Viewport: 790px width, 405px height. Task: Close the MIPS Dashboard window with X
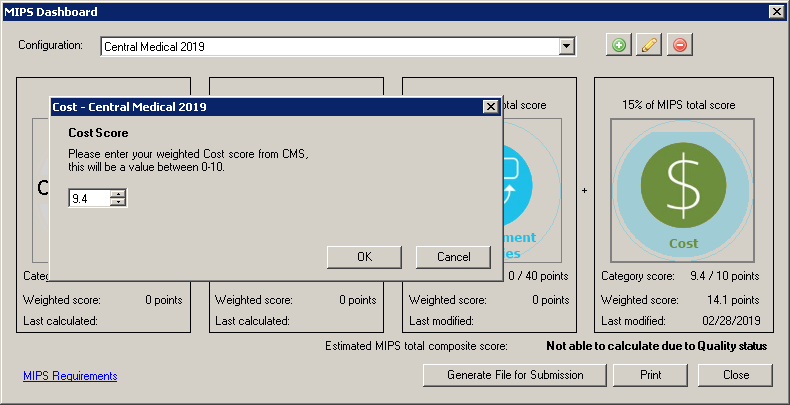point(775,11)
